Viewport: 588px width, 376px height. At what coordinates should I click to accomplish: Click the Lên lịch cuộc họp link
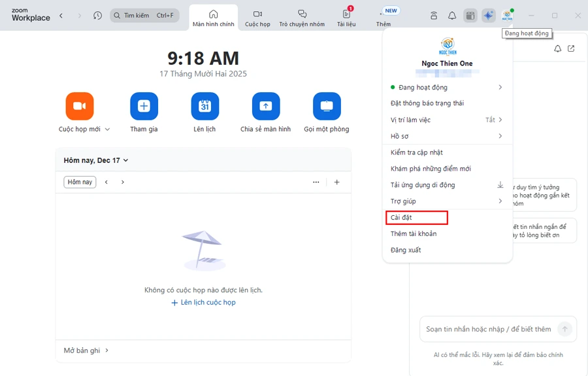tap(204, 303)
